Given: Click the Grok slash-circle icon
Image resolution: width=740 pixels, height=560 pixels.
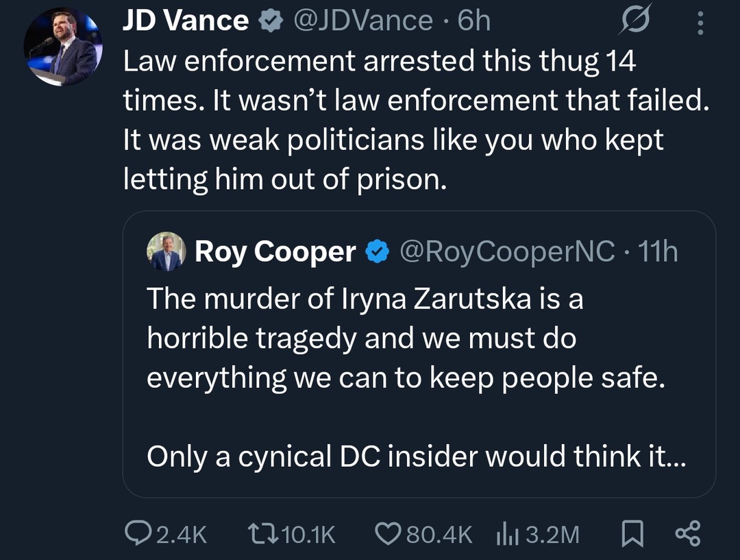Looking at the screenshot, I should tap(634, 23).
